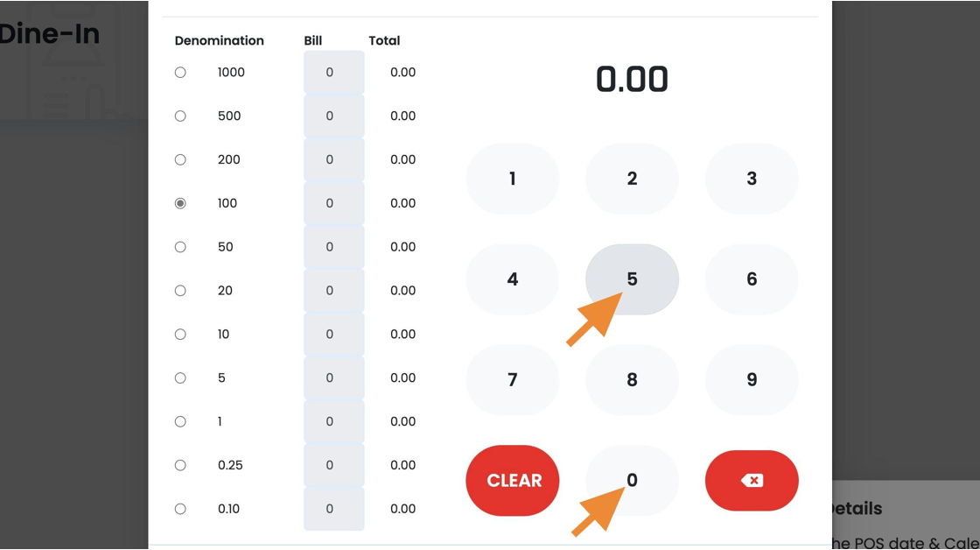Screen dimensions: 980x550
Task: Select the 1 denomination radio button
Action: coord(180,422)
